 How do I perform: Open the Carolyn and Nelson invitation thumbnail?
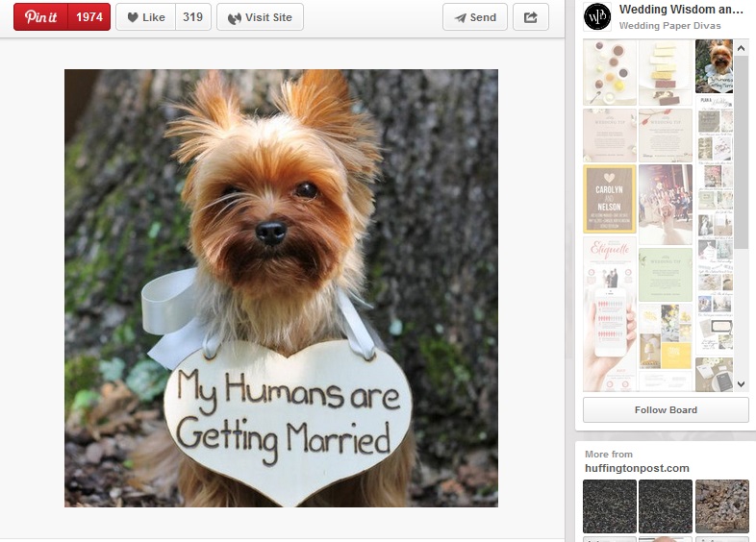coord(609,199)
